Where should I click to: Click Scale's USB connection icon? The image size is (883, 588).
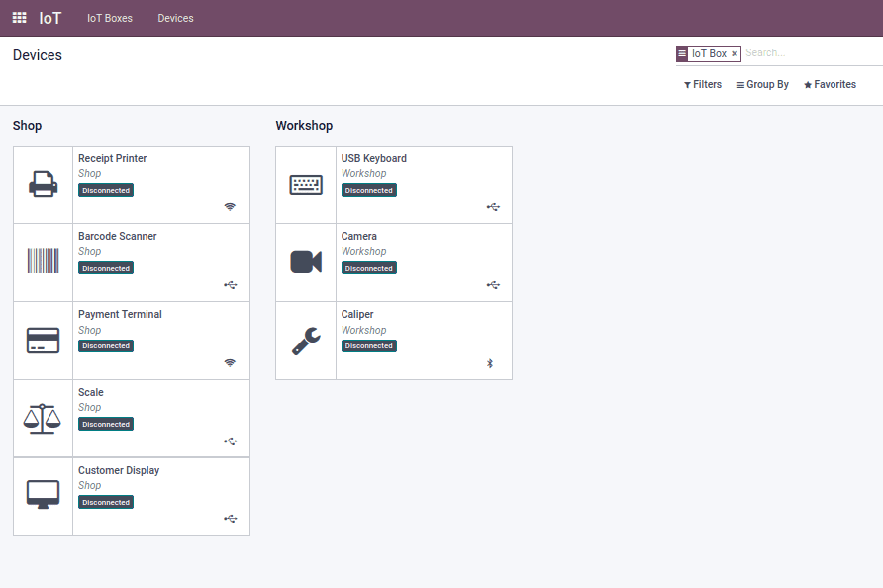(x=231, y=441)
